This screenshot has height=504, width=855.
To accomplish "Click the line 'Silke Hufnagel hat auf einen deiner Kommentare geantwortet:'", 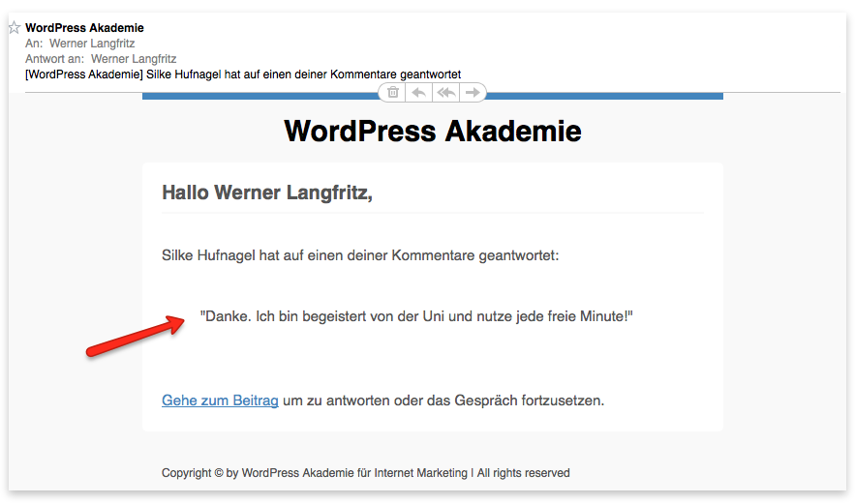I will click(x=360, y=255).
